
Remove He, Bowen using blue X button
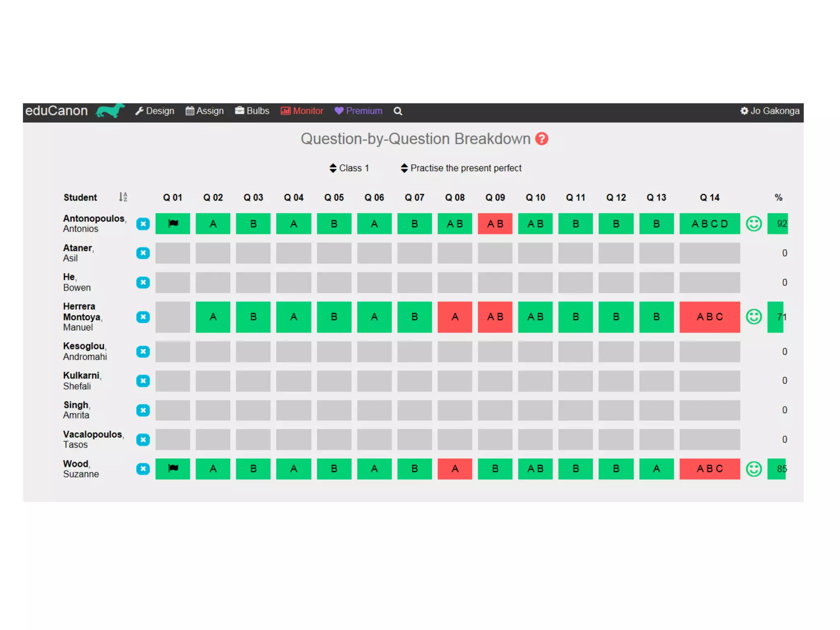(143, 283)
